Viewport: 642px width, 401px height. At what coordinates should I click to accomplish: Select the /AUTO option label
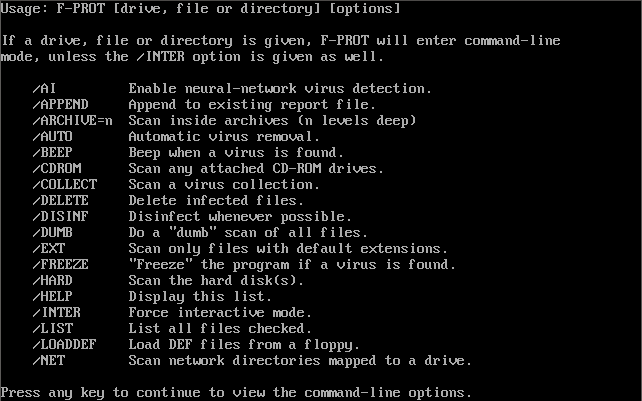tap(53, 136)
